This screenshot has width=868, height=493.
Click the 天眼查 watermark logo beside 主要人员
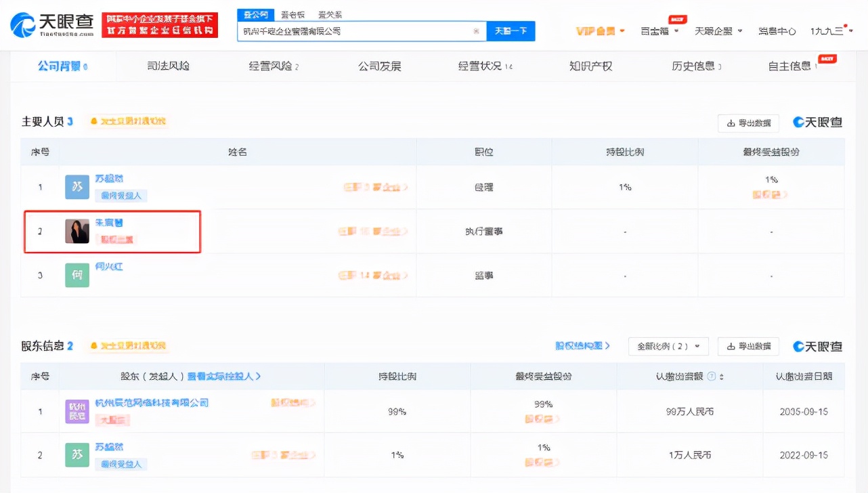coord(817,123)
